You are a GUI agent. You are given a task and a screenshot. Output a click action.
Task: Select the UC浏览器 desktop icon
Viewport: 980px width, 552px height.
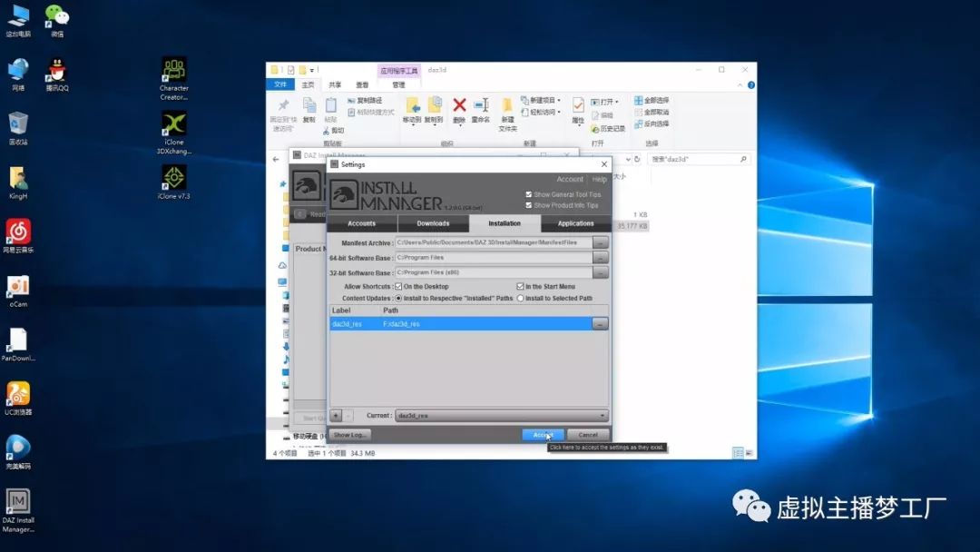click(x=18, y=399)
